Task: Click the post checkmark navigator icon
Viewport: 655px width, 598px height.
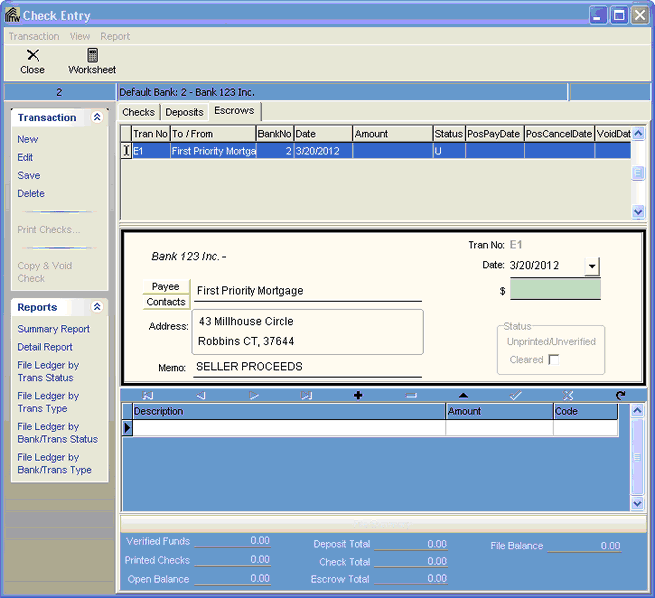Action: pyautogui.click(x=516, y=396)
